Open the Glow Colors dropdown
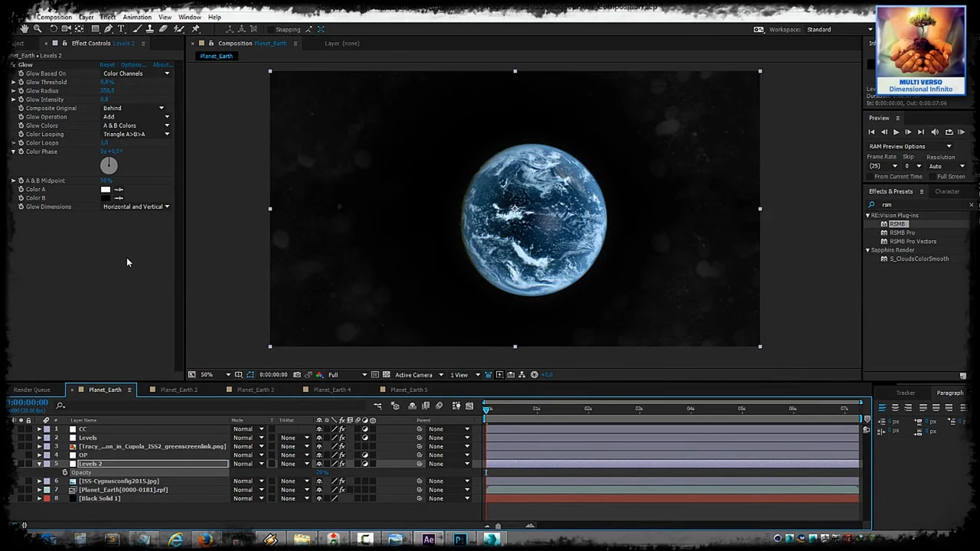This screenshot has width=980, height=551. [136, 126]
